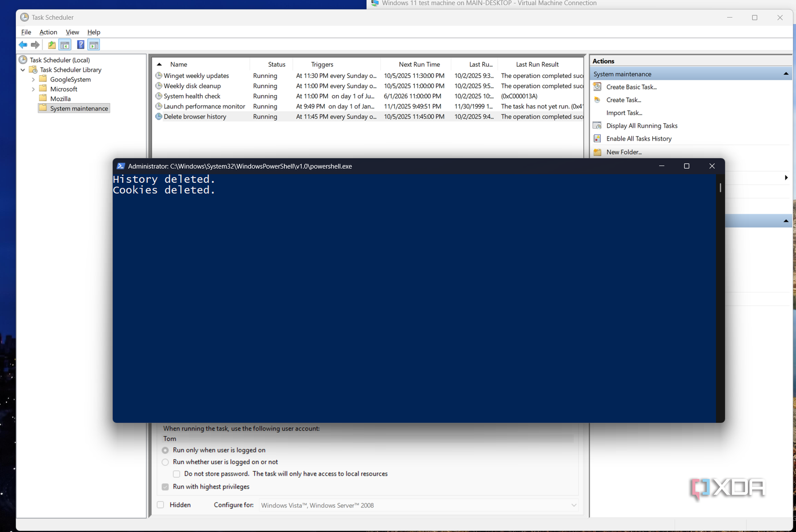This screenshot has height=532, width=796.
Task: Click the PowerShell window scrollbar
Action: 719,188
